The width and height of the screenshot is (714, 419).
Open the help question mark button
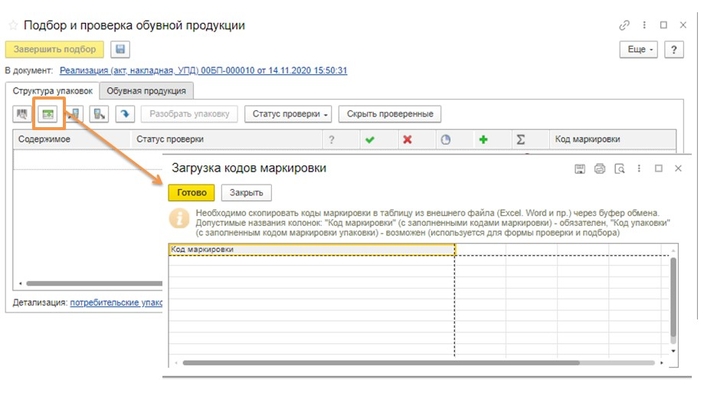(674, 49)
